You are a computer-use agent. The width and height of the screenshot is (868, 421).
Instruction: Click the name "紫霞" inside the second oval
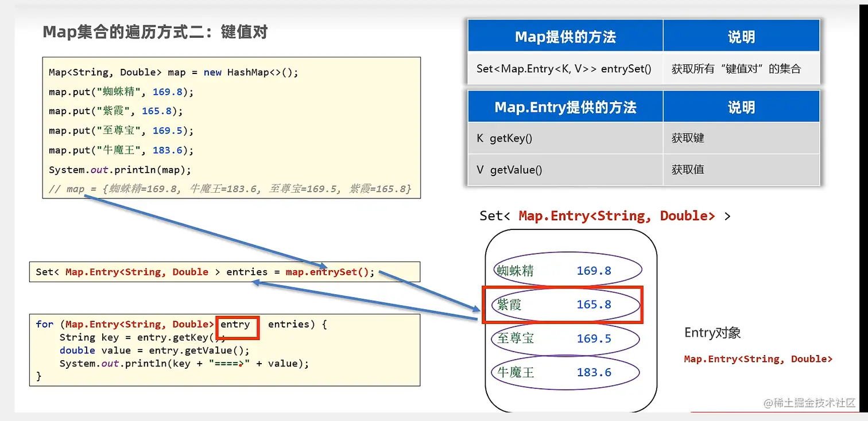[x=509, y=305]
